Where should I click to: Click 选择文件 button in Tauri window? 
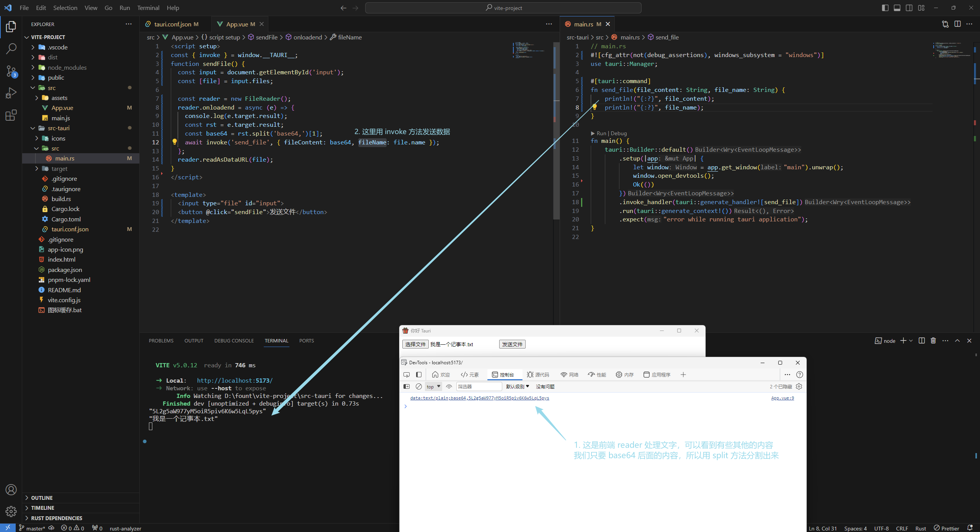tap(415, 344)
